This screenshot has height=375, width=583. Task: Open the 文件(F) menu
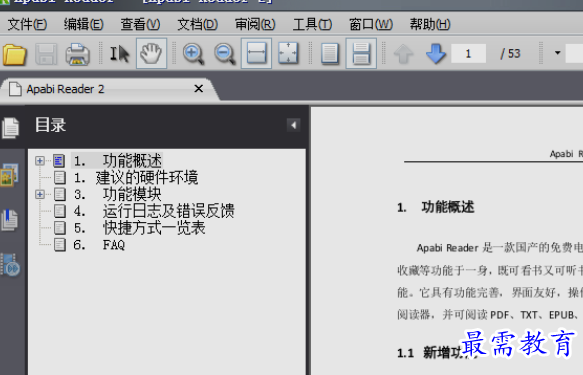(27, 25)
